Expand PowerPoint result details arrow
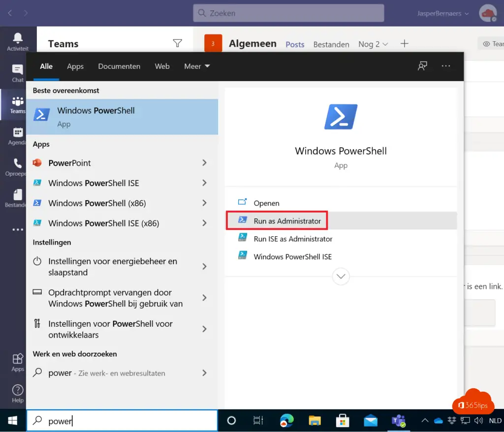This screenshot has height=432, width=504. (x=204, y=163)
